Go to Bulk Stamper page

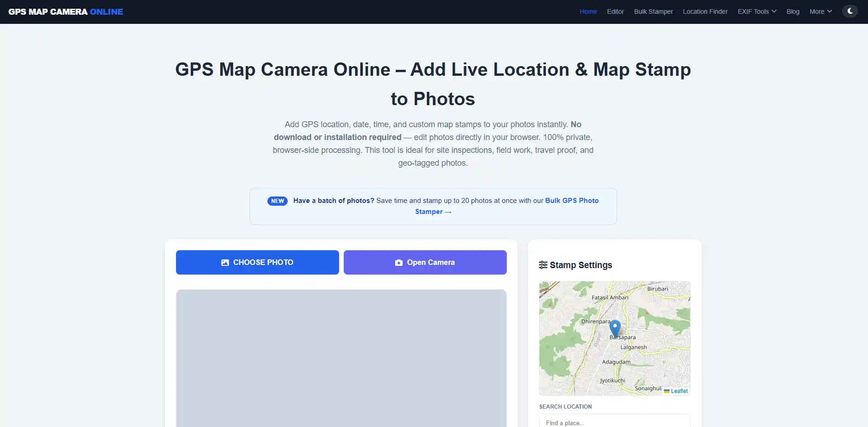[653, 11]
